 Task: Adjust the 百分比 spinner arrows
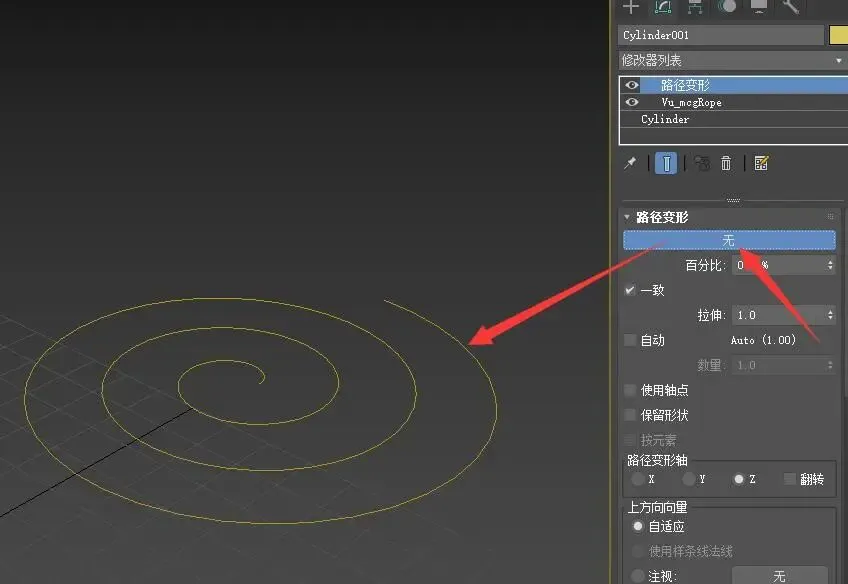830,265
